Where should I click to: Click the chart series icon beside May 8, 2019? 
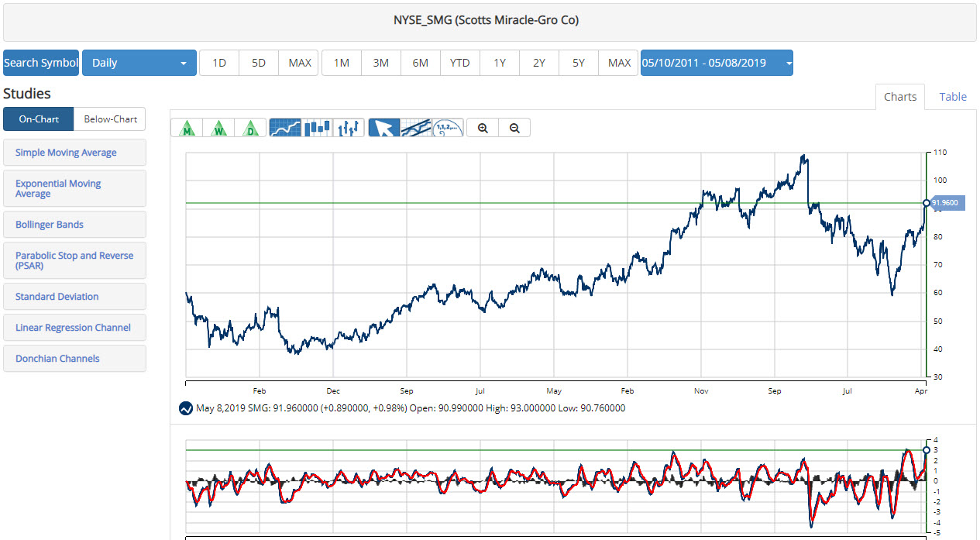(186, 408)
